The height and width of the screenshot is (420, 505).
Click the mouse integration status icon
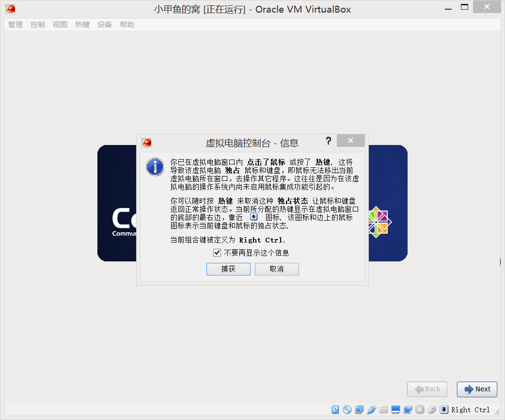coord(432,410)
